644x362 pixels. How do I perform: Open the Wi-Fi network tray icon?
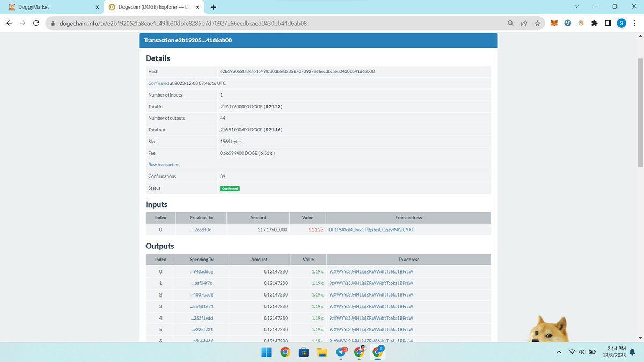coord(573,352)
